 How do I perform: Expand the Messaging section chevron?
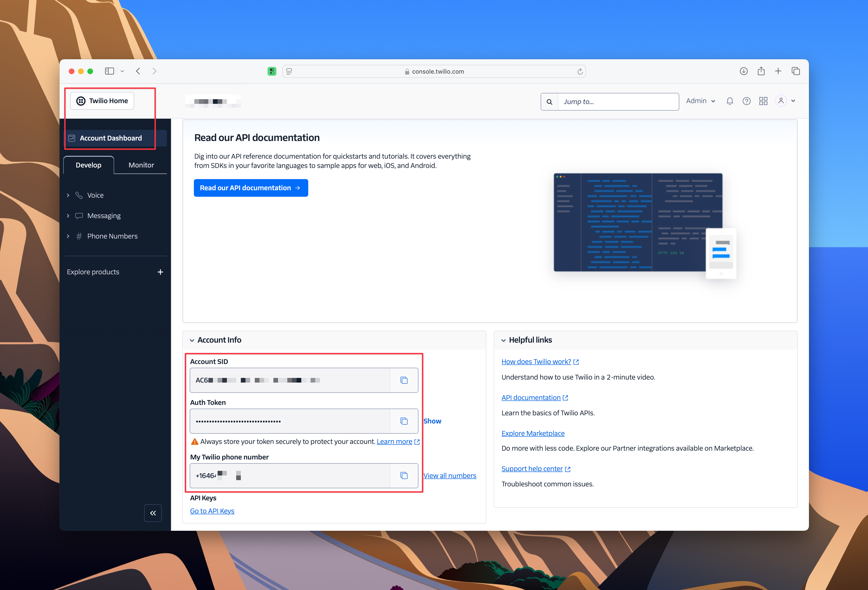tap(68, 216)
